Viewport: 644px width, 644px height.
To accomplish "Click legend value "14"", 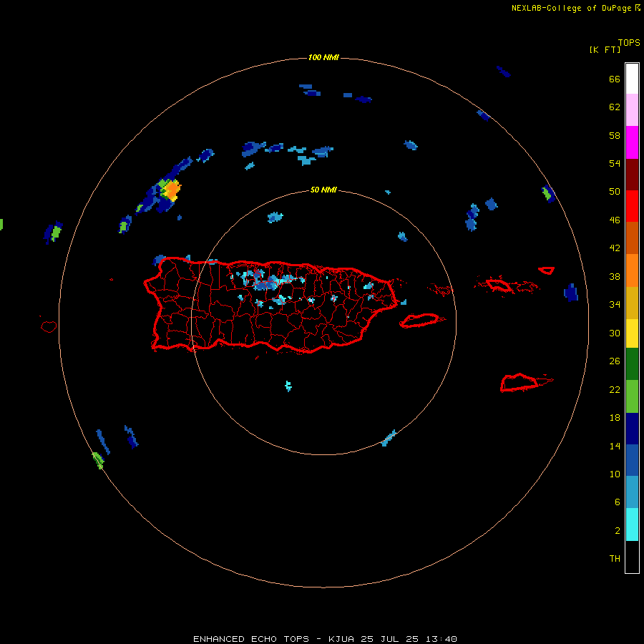I will tap(615, 446).
